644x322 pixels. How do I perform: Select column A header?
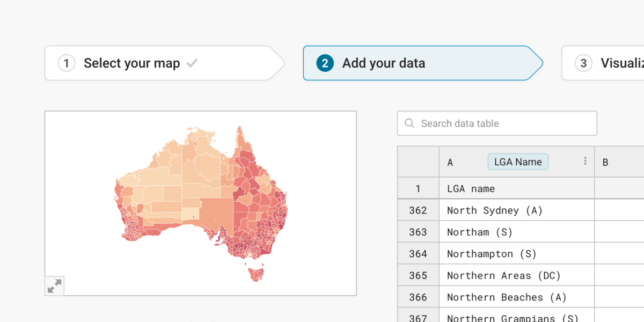pyautogui.click(x=517, y=162)
